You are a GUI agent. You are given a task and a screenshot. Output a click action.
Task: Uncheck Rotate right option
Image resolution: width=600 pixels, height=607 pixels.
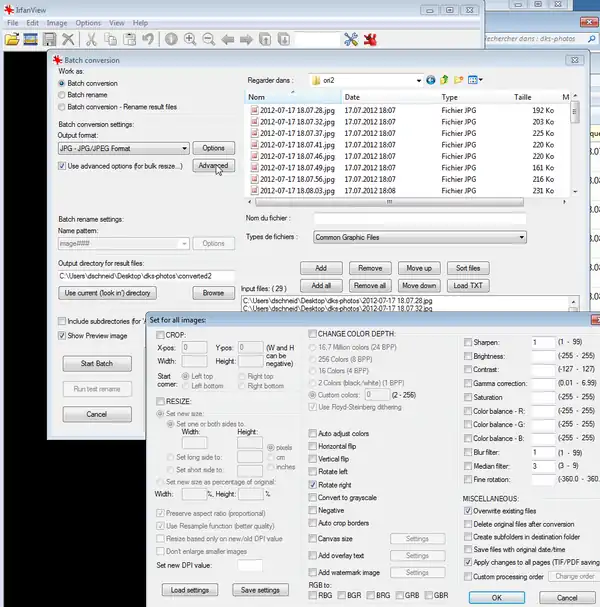pyautogui.click(x=312, y=484)
